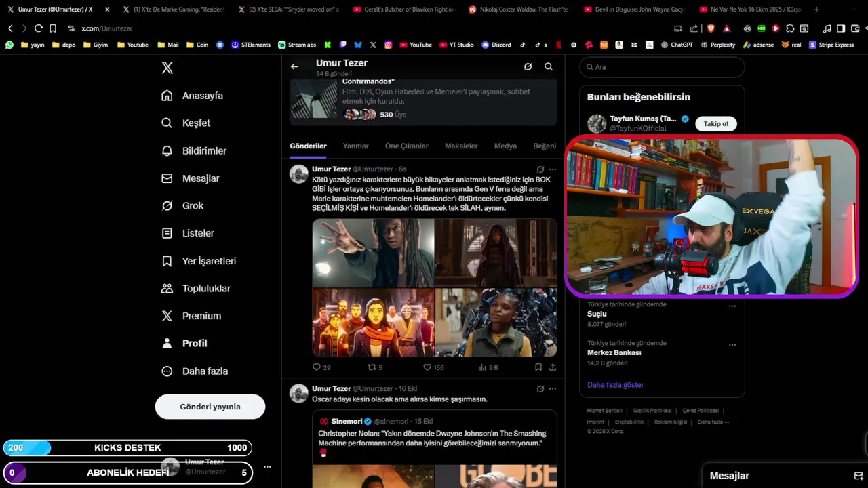The height and width of the screenshot is (488, 868).
Task: Open top-left hand image in post
Action: 373,253
